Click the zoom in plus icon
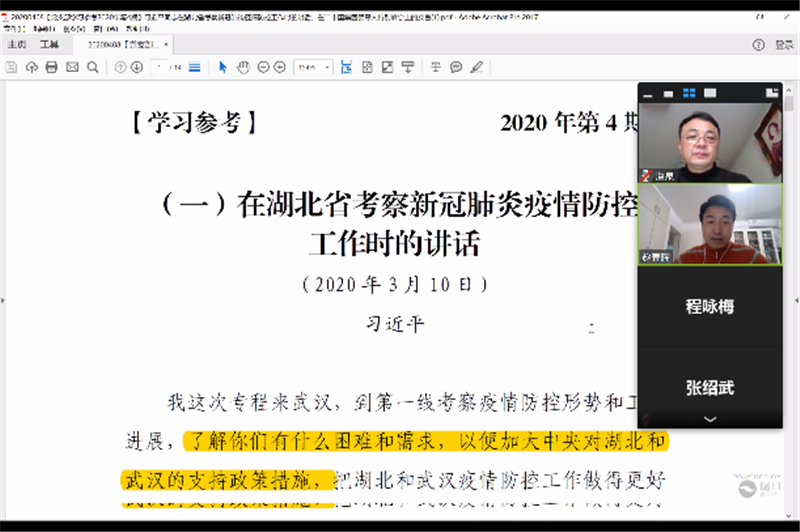The height and width of the screenshot is (532, 800). pyautogui.click(x=281, y=67)
